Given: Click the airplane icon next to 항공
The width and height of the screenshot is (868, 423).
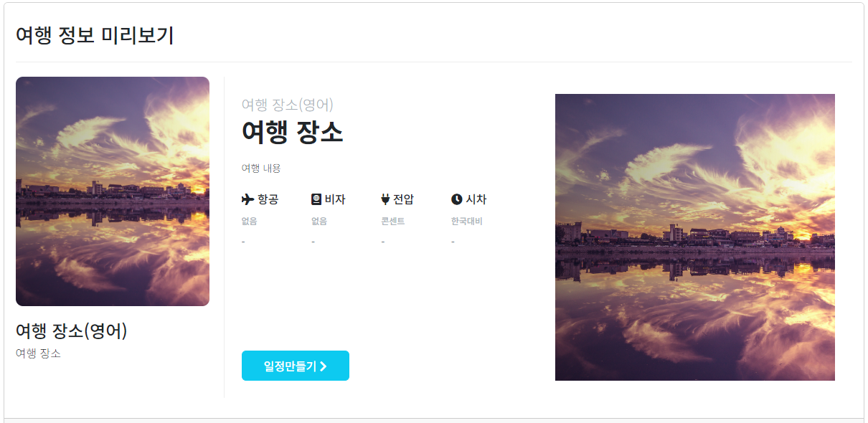Looking at the screenshot, I should [248, 199].
